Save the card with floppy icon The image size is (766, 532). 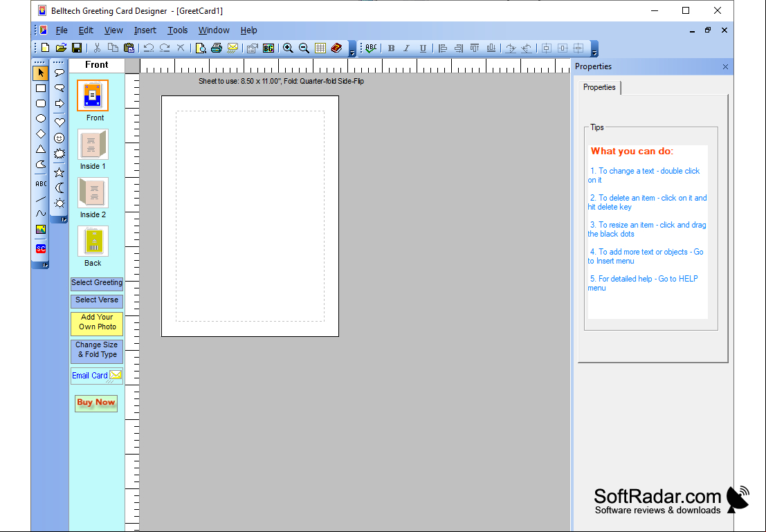pos(77,48)
